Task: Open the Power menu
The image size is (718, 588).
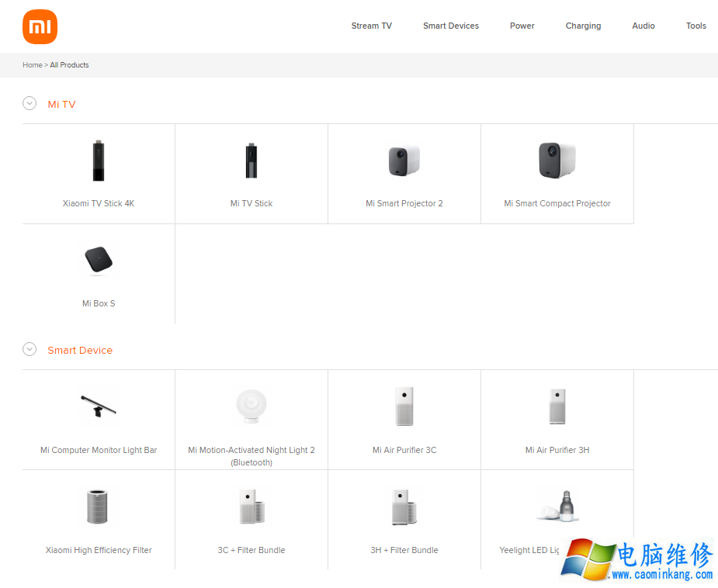Action: (x=522, y=26)
